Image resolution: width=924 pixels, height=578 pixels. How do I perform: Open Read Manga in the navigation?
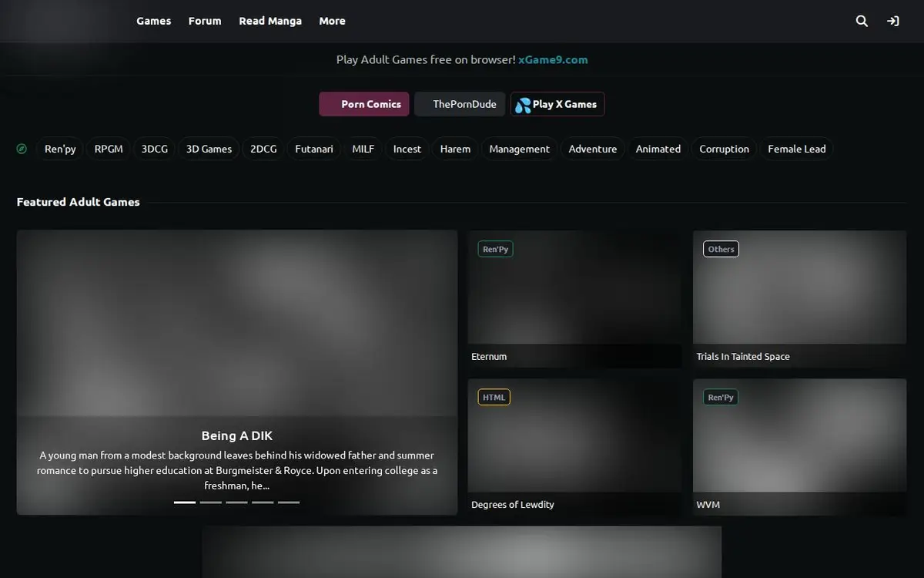270,21
